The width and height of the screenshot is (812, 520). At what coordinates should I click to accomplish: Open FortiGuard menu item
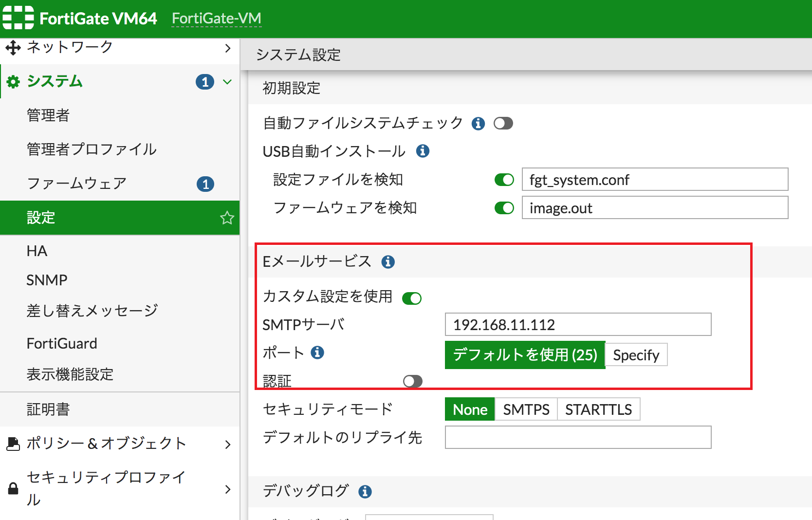point(120,343)
